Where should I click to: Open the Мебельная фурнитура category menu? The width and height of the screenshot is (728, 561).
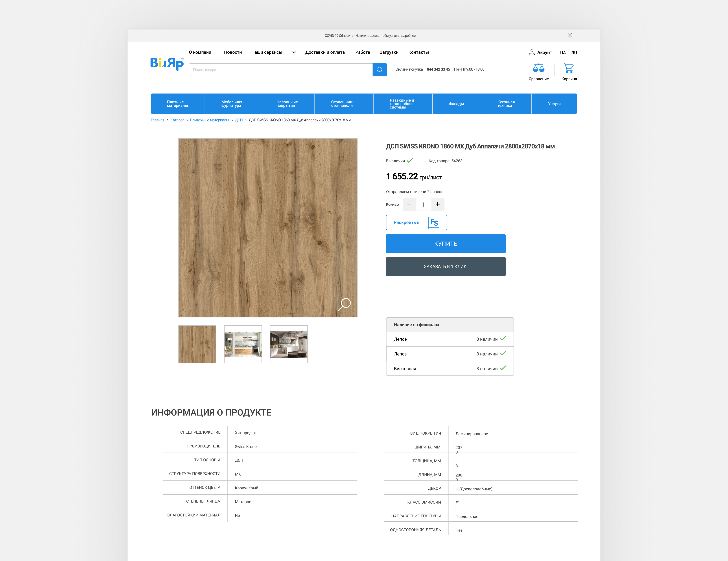[232, 104]
